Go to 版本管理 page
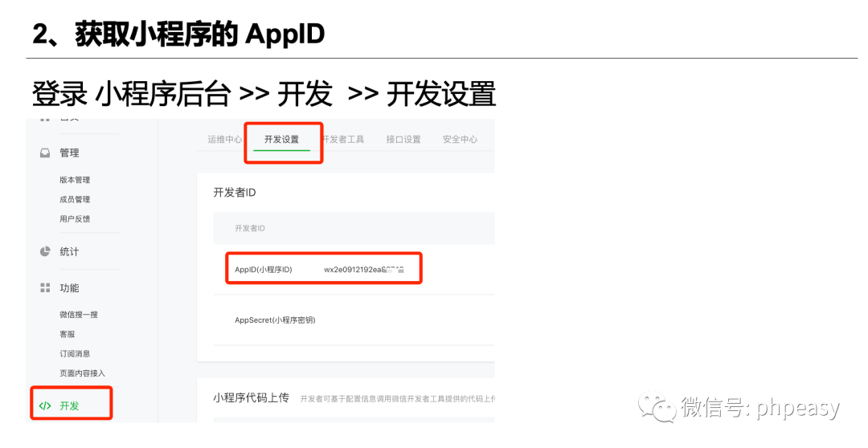 click(x=75, y=180)
